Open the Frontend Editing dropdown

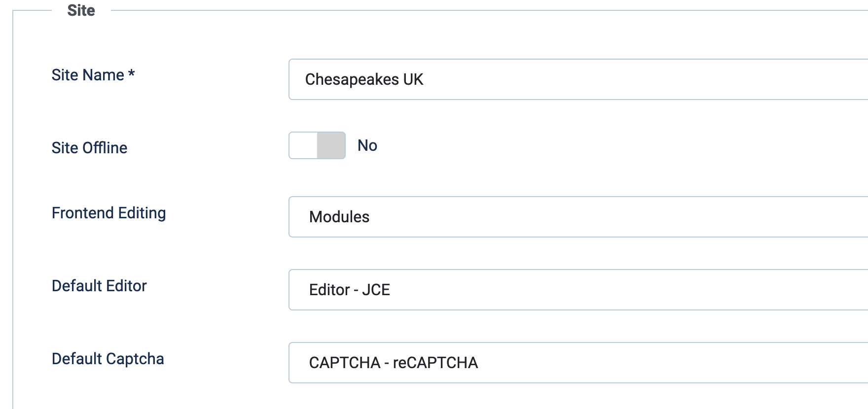(x=577, y=217)
